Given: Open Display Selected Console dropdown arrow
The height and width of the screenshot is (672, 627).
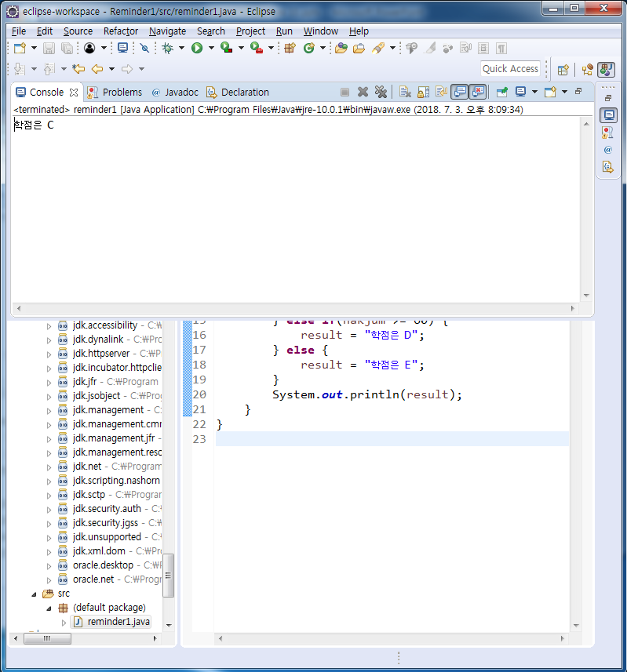Looking at the screenshot, I should pos(534,92).
